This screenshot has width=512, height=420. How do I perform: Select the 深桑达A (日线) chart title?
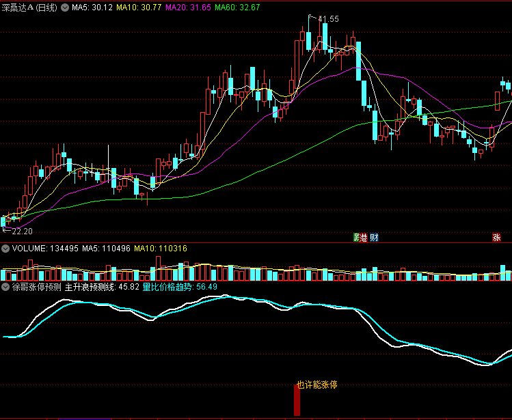pos(29,8)
